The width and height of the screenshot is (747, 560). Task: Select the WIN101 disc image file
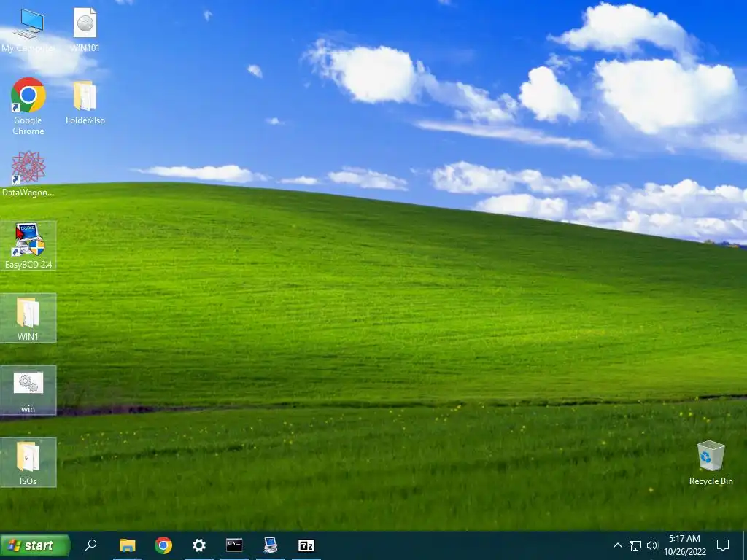(x=85, y=31)
